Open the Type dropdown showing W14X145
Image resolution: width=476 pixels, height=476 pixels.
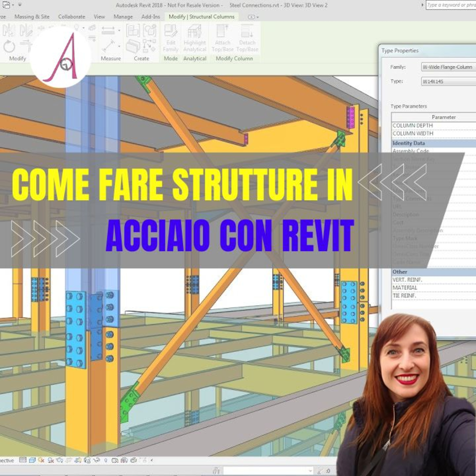click(x=448, y=81)
